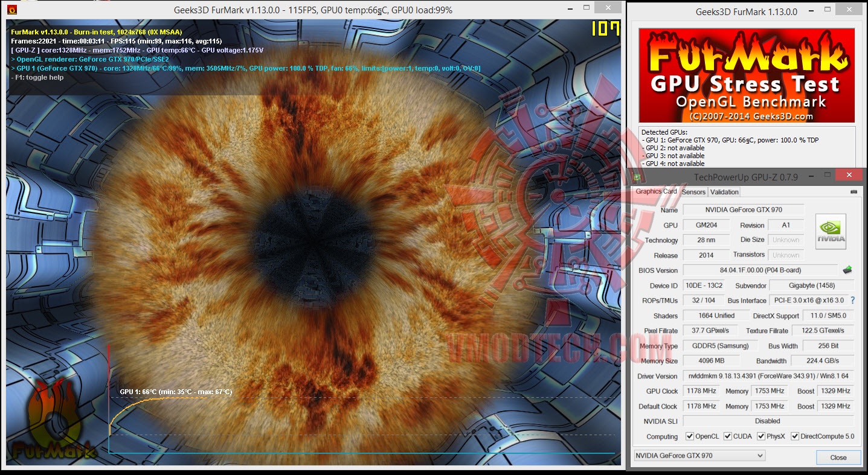Open the NVIDIA GeForce GTX 970 GPU selector dropdown

[x=699, y=456]
